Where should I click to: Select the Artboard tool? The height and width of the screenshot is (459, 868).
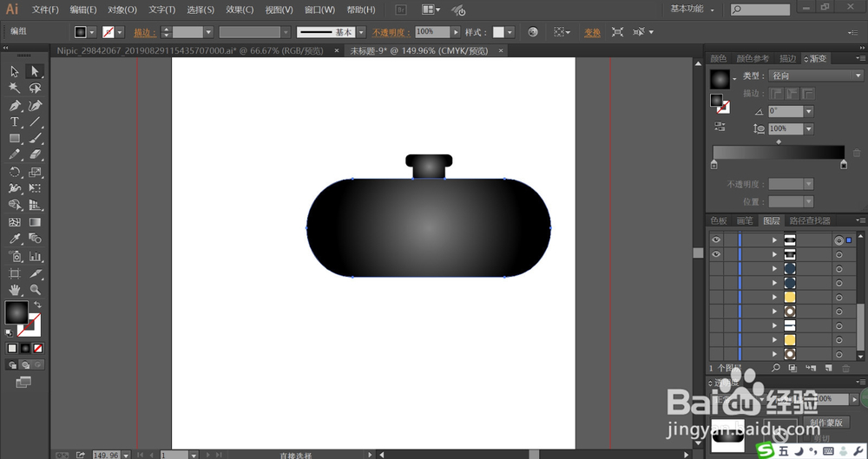pyautogui.click(x=15, y=273)
